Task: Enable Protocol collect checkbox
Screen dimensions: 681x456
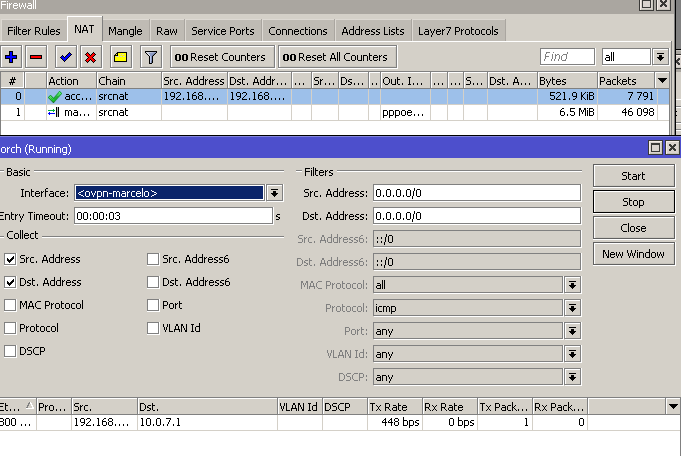Action: (10, 328)
